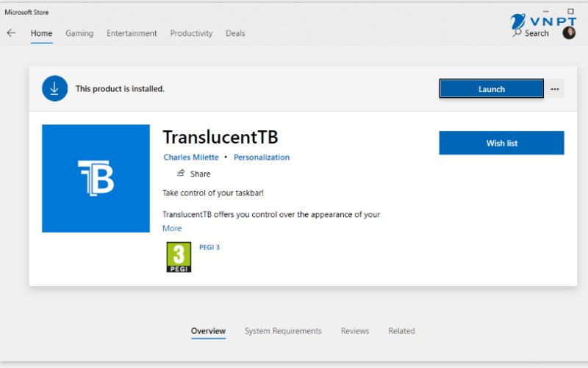Launch the TranslucentTB app
Screen dimensions: 588x368
(x=491, y=89)
